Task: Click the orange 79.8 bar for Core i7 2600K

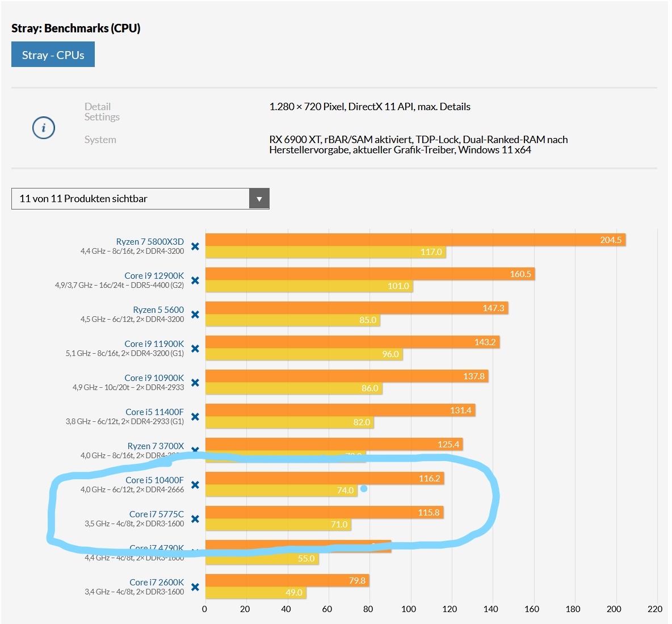Action: [288, 580]
